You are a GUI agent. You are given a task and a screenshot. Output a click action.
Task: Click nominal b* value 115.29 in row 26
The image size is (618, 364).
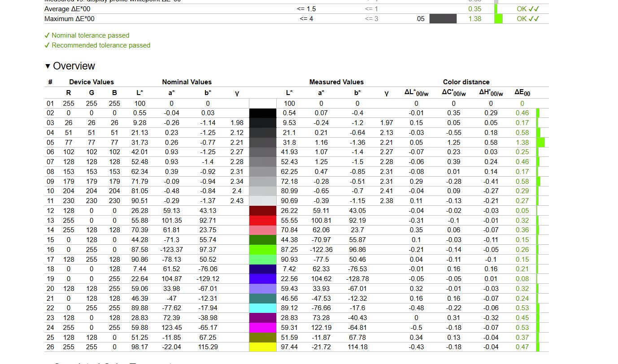click(208, 347)
